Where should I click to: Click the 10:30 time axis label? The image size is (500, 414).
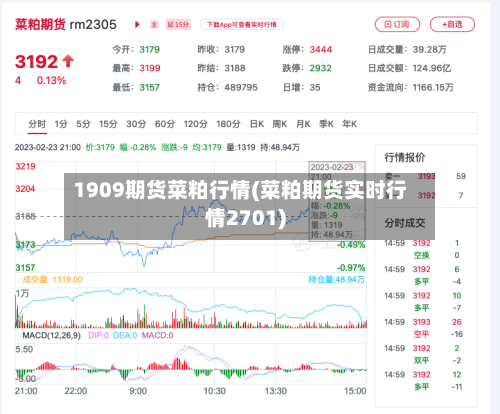[x=215, y=391]
